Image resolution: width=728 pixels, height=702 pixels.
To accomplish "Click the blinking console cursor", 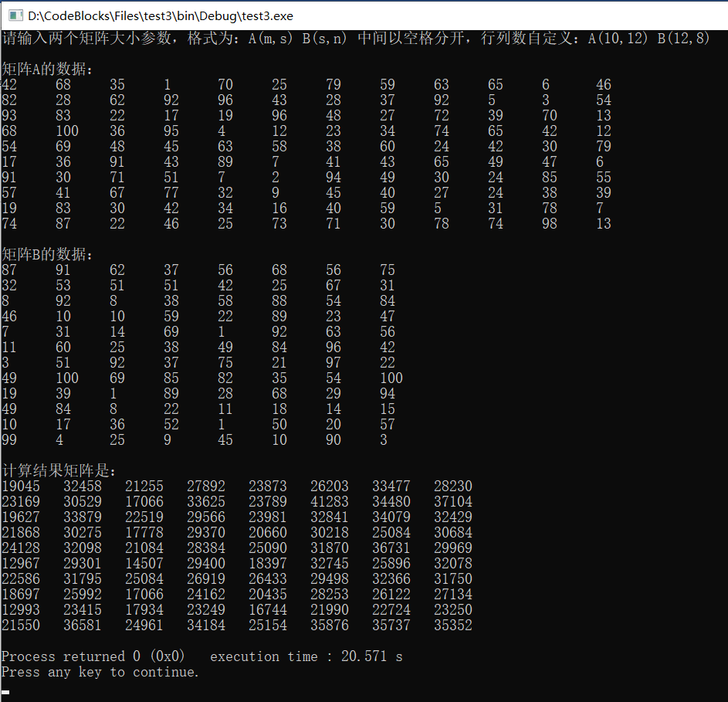I will pyautogui.click(x=5, y=693).
